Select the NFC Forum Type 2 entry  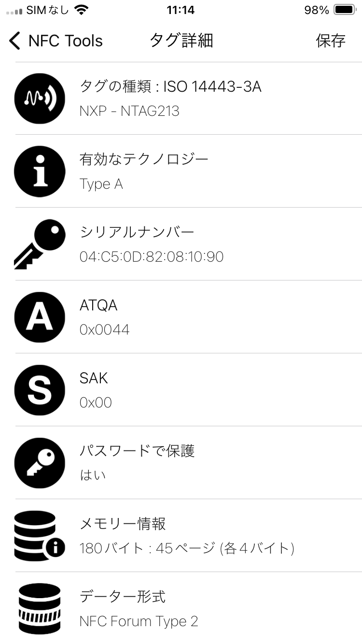(139, 621)
